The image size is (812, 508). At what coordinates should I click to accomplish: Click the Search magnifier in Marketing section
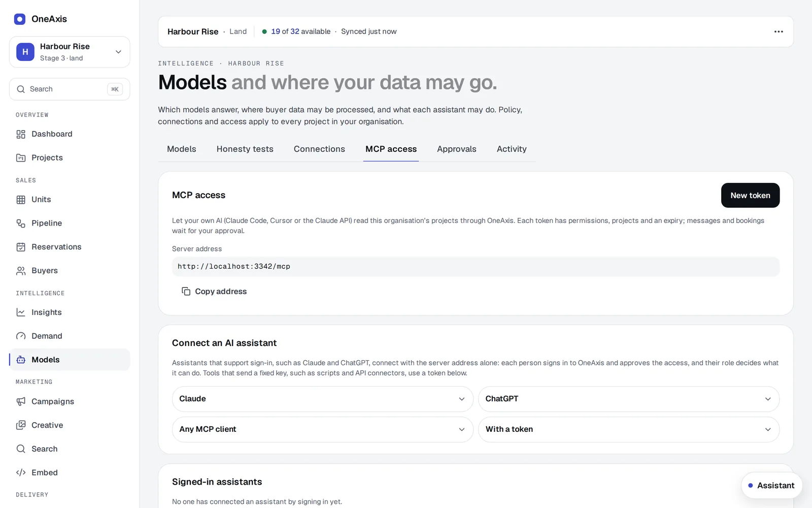coord(21,449)
